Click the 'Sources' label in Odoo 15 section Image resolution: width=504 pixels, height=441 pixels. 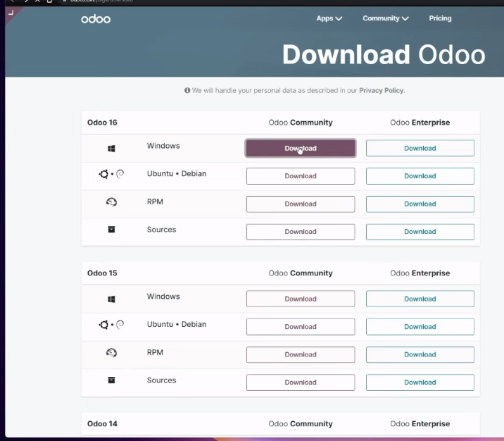[x=161, y=380]
